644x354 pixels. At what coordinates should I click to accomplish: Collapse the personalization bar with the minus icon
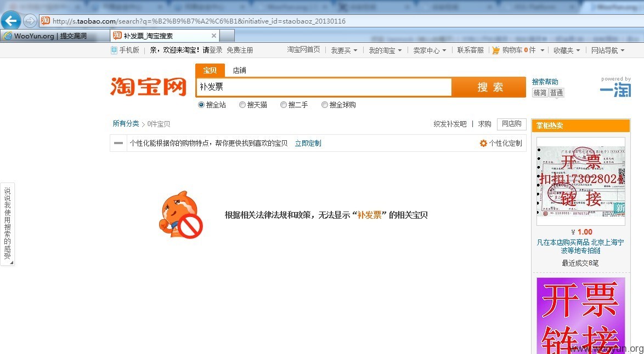[x=118, y=143]
